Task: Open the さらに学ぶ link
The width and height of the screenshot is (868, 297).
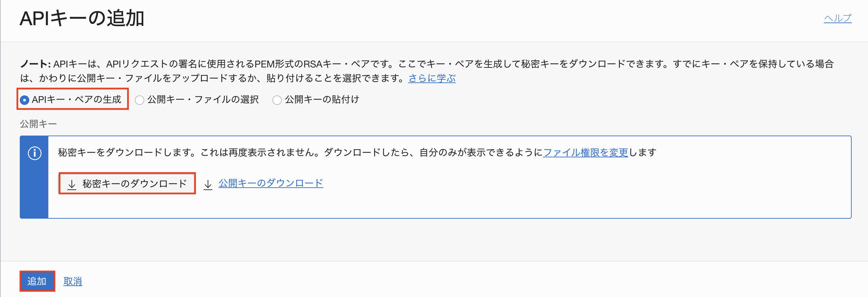Action: (432, 78)
